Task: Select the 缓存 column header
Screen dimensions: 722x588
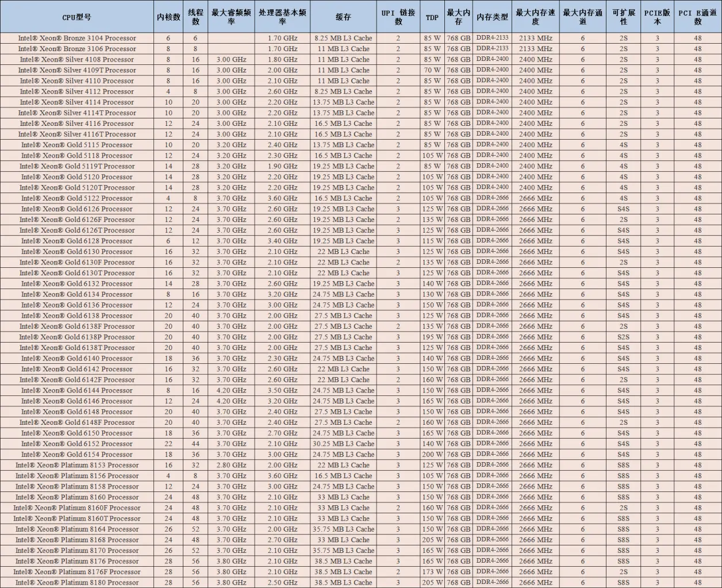Action: point(343,17)
